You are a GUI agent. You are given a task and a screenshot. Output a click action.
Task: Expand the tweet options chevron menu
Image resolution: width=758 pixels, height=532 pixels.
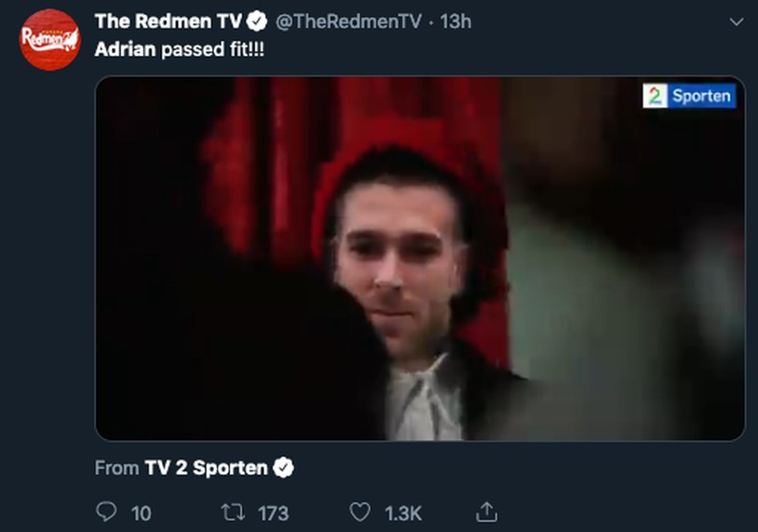tap(736, 21)
